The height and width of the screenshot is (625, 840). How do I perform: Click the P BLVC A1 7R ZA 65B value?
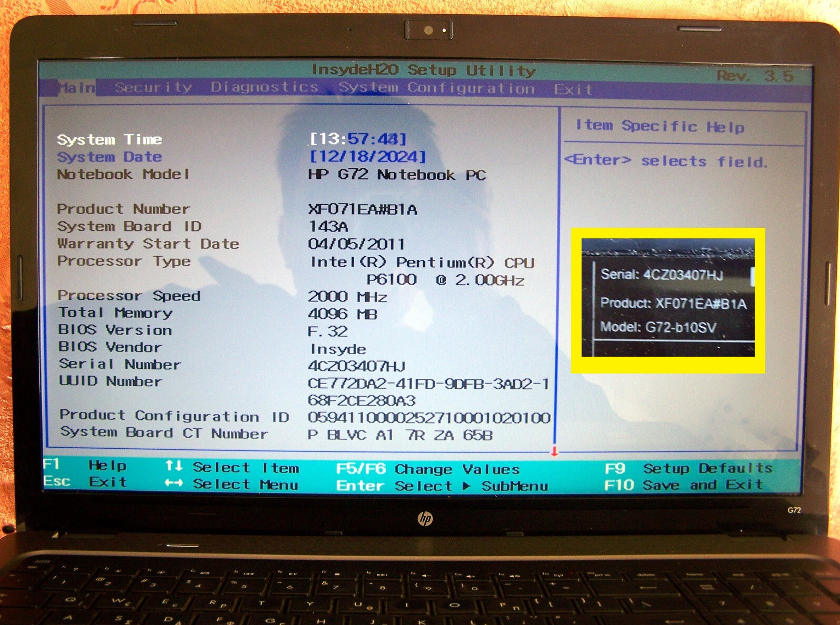(401, 435)
